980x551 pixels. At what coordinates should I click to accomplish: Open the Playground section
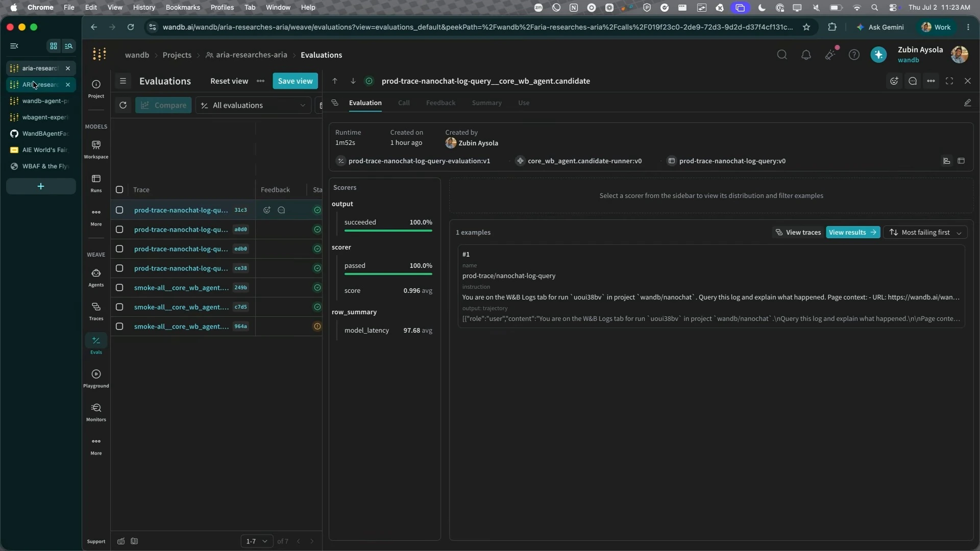96,379
